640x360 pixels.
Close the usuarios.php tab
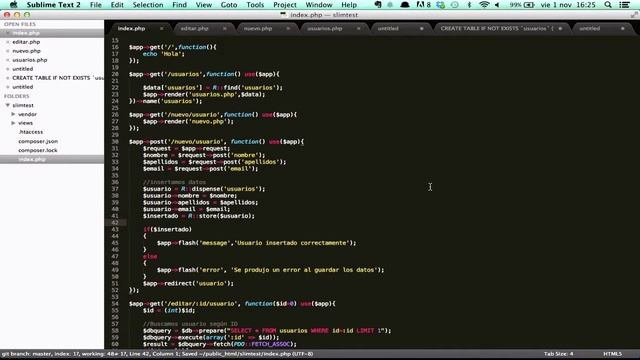[x=359, y=29]
